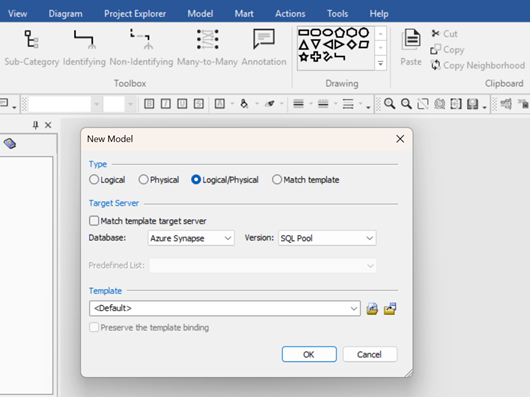Image resolution: width=530 pixels, height=397 pixels.
Task: Click the pin icon on left pane
Action: 35,125
